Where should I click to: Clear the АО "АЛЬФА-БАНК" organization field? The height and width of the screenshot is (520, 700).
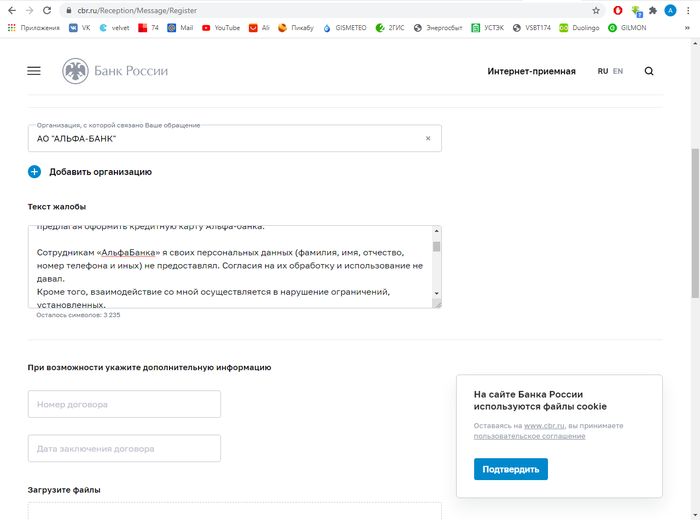pos(428,138)
